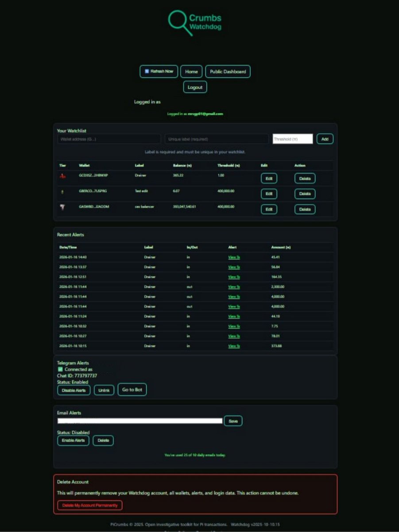Click the Test edit label text

tap(142, 191)
